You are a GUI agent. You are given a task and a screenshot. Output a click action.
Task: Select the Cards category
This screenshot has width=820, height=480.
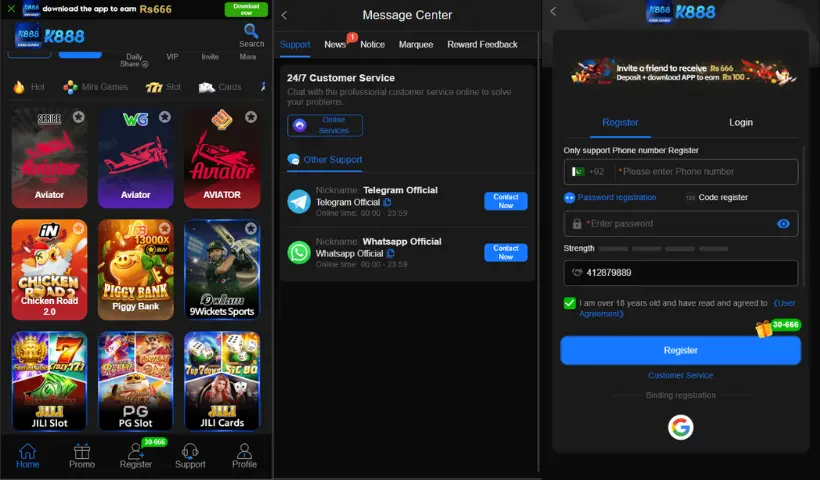220,87
